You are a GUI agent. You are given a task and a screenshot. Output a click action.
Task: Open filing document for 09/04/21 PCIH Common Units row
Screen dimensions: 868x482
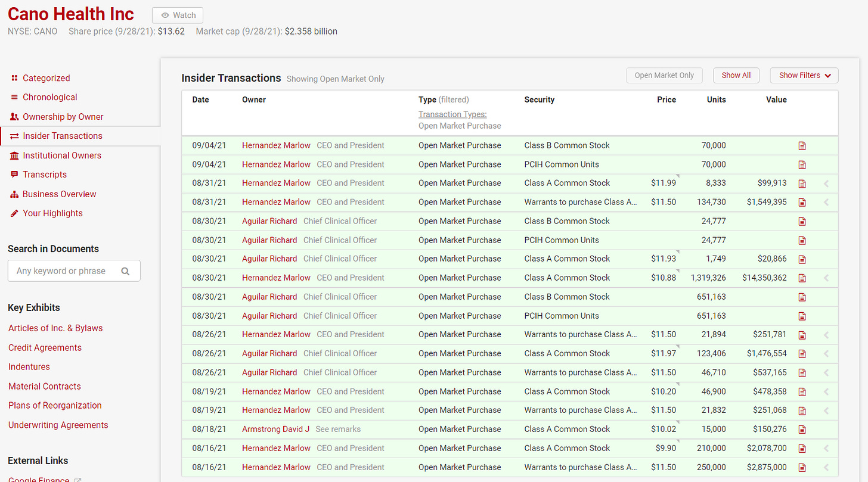point(802,164)
